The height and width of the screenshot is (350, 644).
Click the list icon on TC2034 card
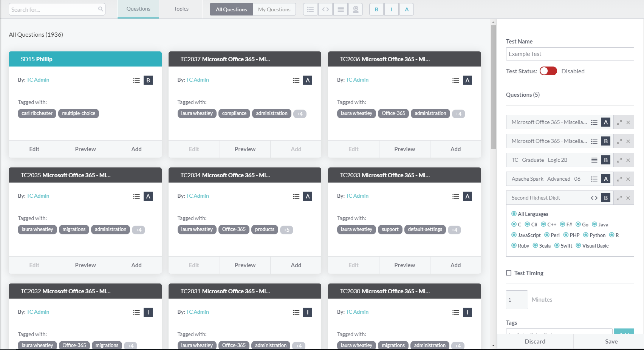click(x=296, y=197)
